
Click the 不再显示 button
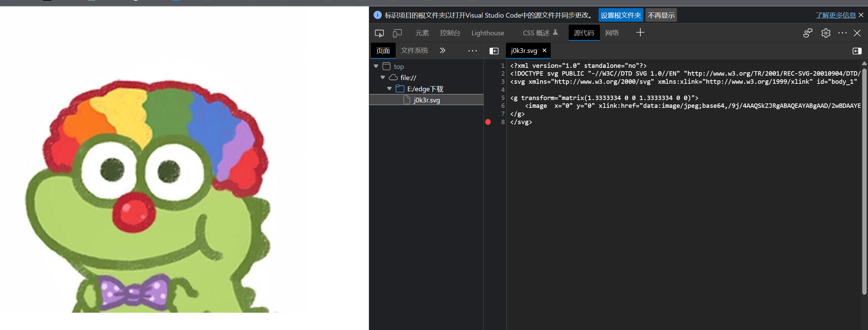pyautogui.click(x=661, y=15)
